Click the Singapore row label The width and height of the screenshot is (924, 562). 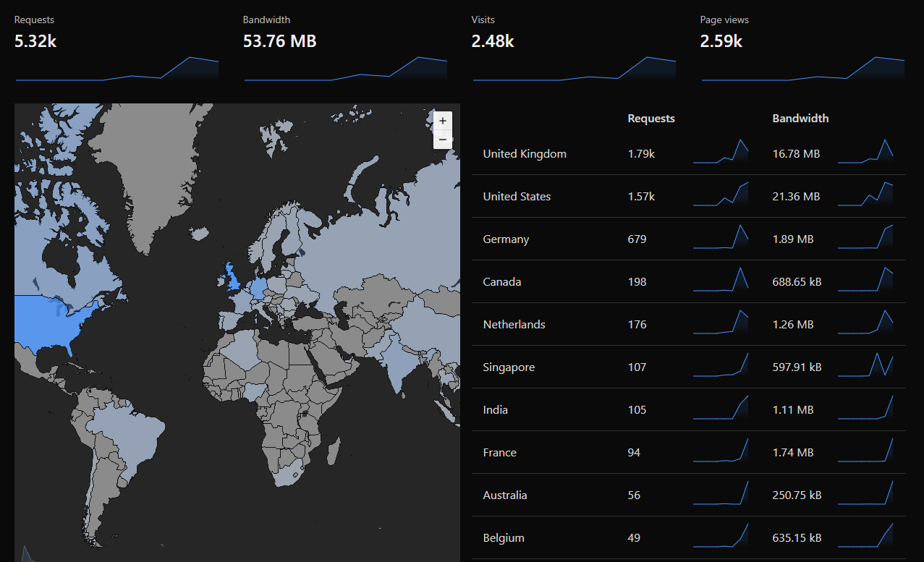pyautogui.click(x=509, y=367)
